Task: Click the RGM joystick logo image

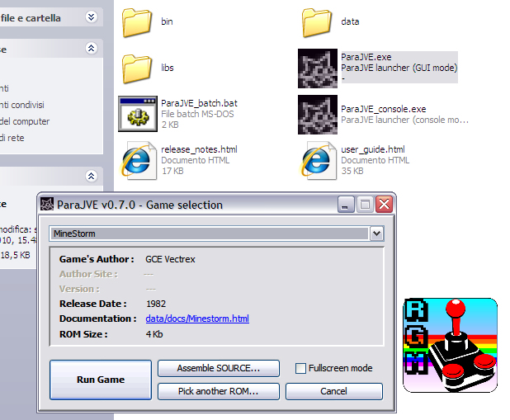Action: (450, 345)
